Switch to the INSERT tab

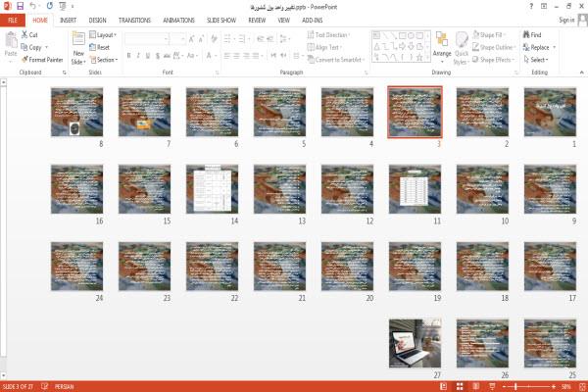pyautogui.click(x=68, y=21)
